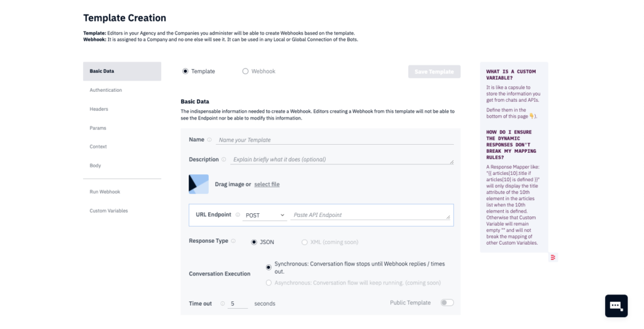Select the Template radio option
This screenshot has height=329, width=644.
[x=186, y=71]
